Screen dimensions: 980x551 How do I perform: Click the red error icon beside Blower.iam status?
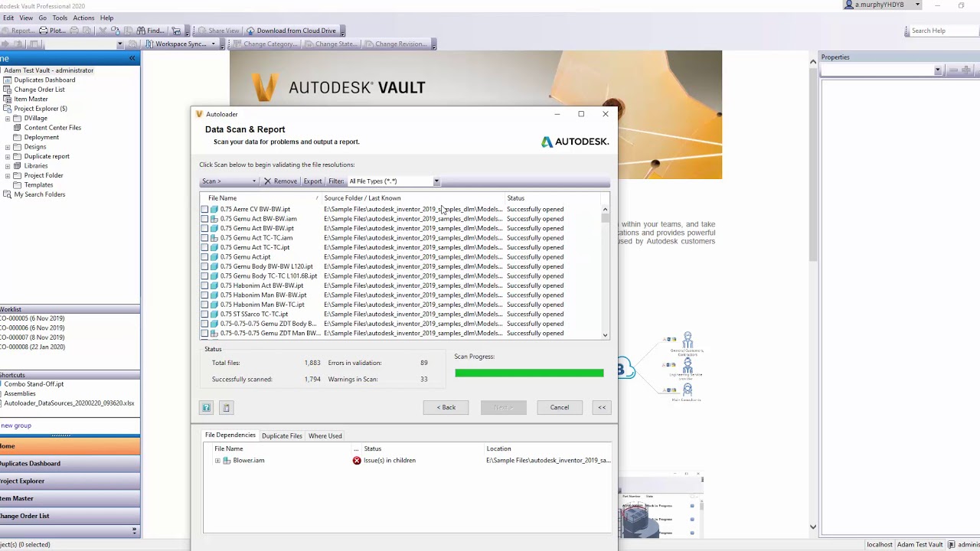click(357, 461)
